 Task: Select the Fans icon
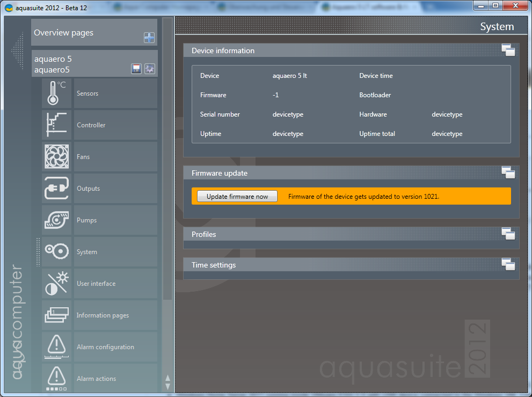57,156
